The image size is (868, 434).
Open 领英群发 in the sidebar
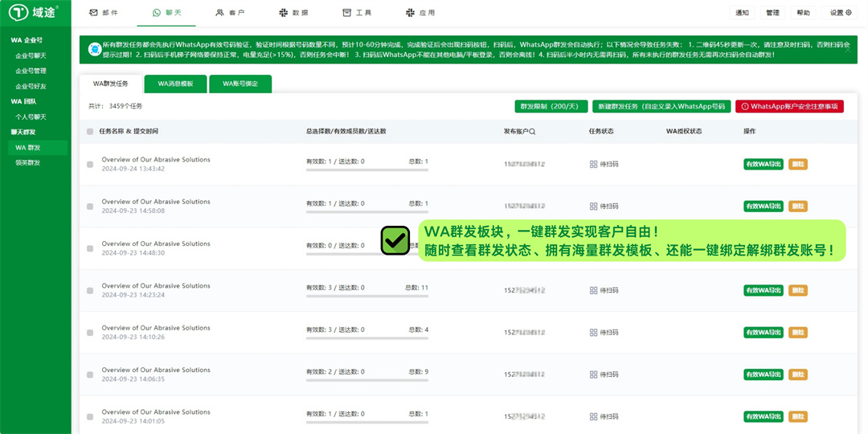point(27,162)
